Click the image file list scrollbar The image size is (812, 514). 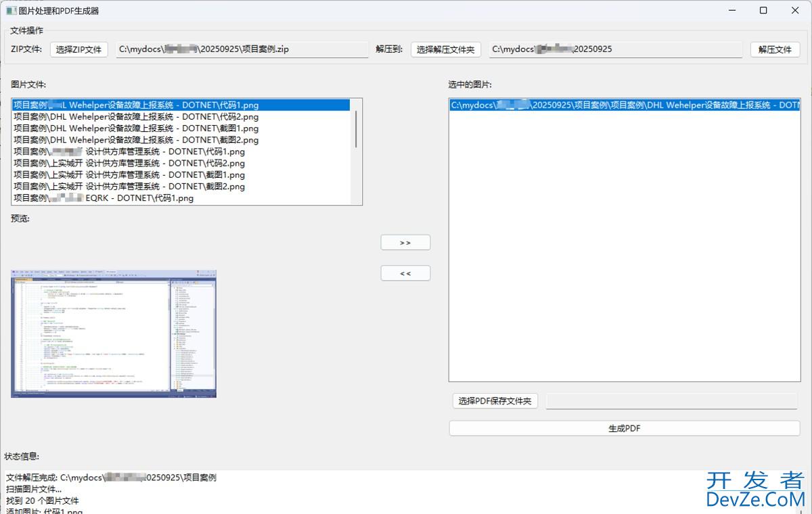pyautogui.click(x=357, y=128)
